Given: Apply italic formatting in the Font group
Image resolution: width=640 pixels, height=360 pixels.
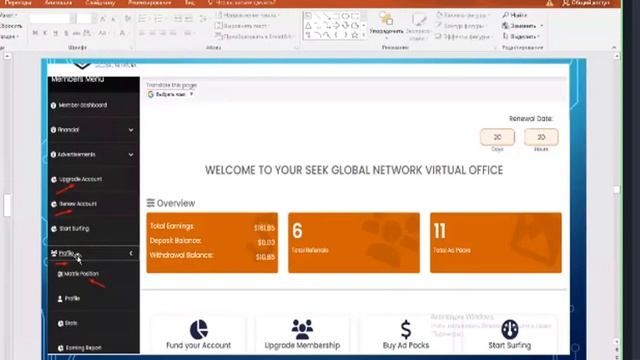Looking at the screenshot, I should (x=45, y=33).
